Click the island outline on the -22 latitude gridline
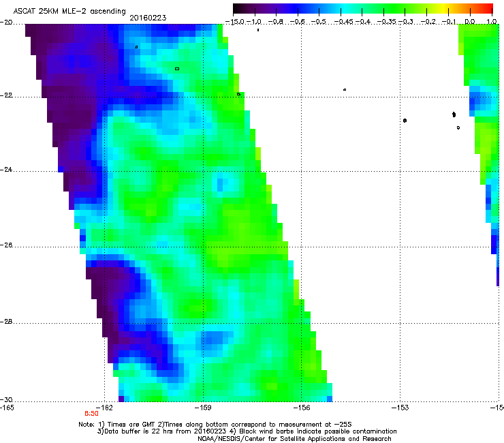Viewport: 504px width, 443px height. 238,94
